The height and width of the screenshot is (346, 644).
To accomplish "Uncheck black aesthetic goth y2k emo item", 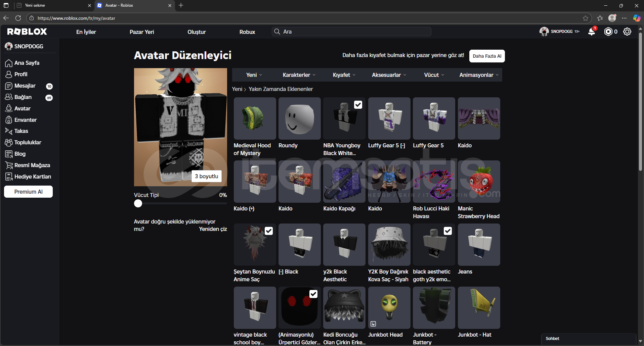I will [448, 231].
